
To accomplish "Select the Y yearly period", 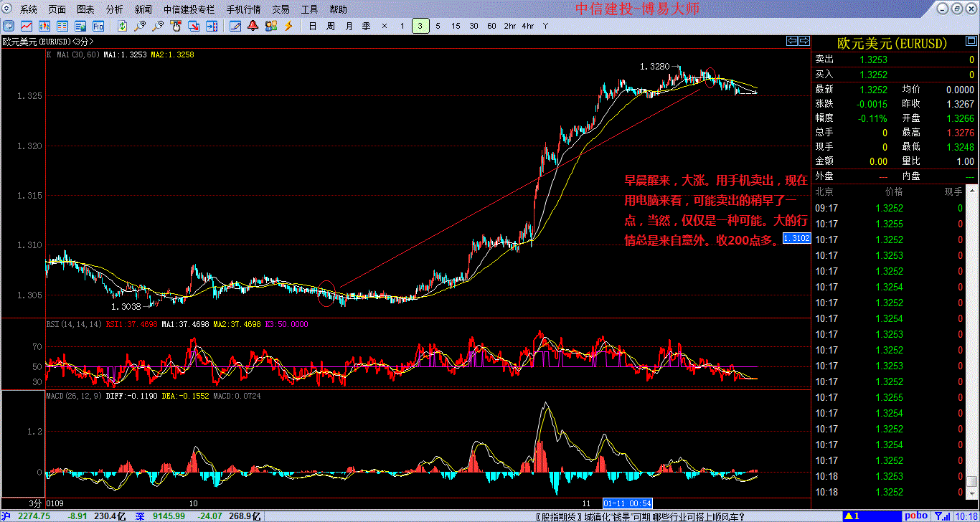I will 545,26.
